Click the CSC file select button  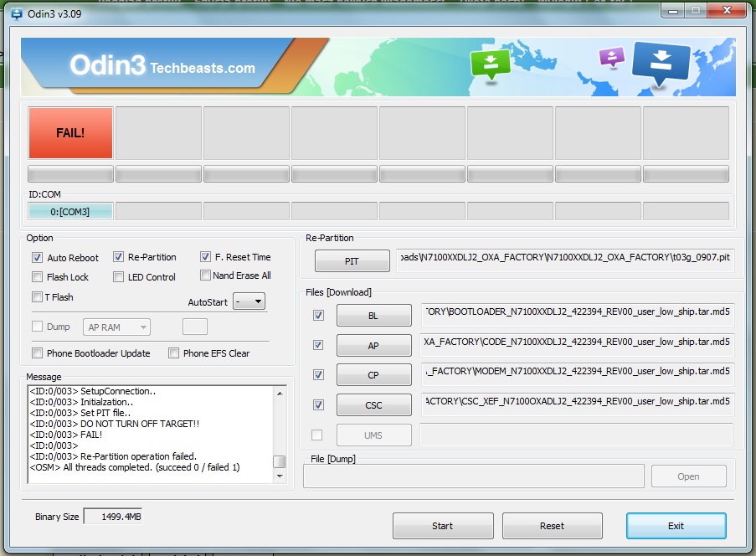tap(373, 405)
